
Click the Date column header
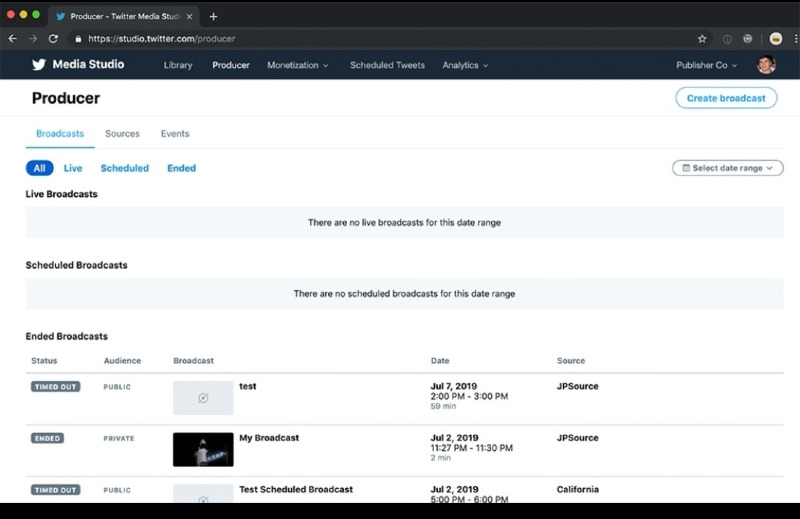[x=440, y=361]
